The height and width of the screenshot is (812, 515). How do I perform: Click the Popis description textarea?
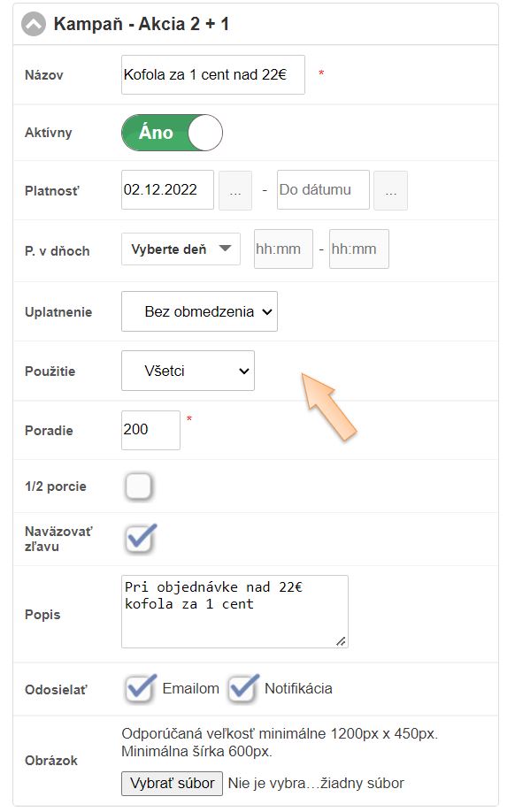point(234,611)
